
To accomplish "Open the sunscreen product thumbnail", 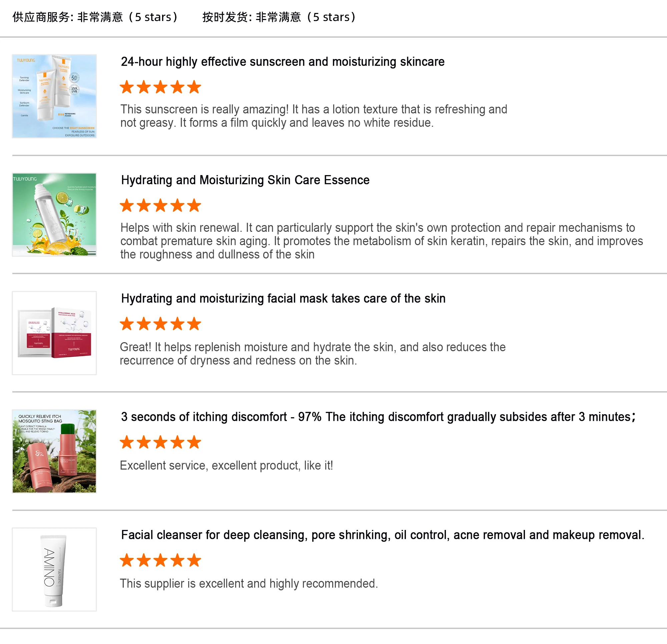I will (x=54, y=96).
